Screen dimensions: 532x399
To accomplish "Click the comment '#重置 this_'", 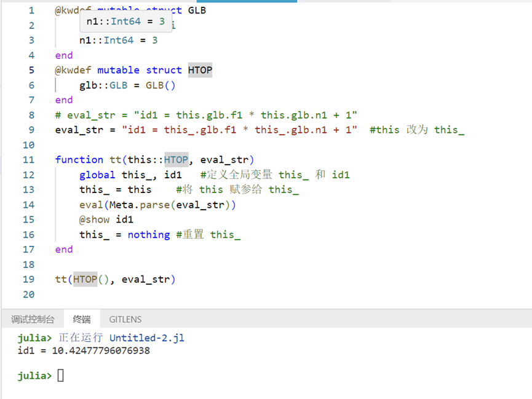I will click(x=208, y=234).
